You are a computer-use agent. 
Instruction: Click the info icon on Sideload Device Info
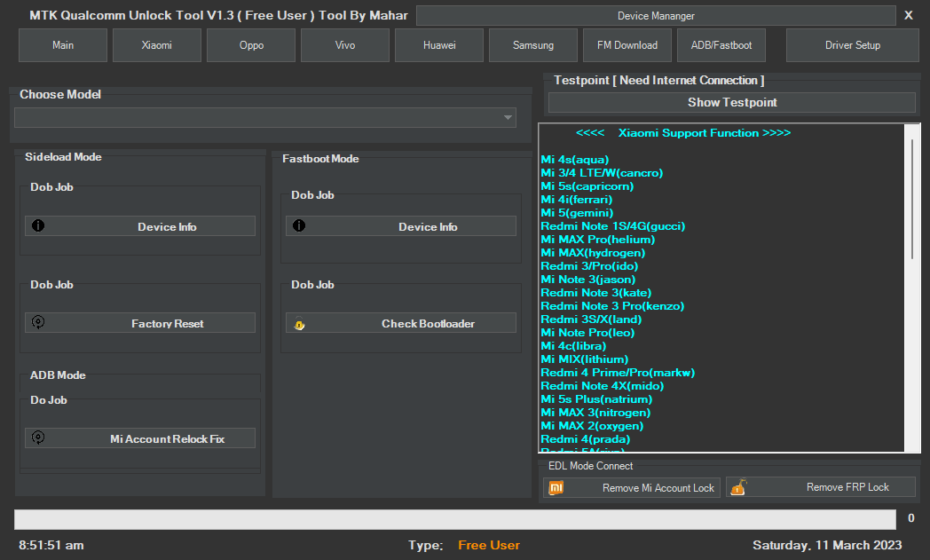pos(38,225)
